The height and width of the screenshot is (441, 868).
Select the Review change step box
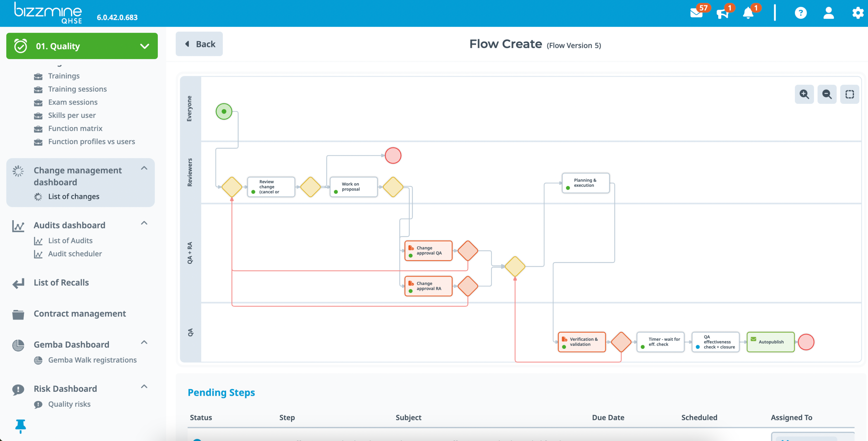[271, 186]
